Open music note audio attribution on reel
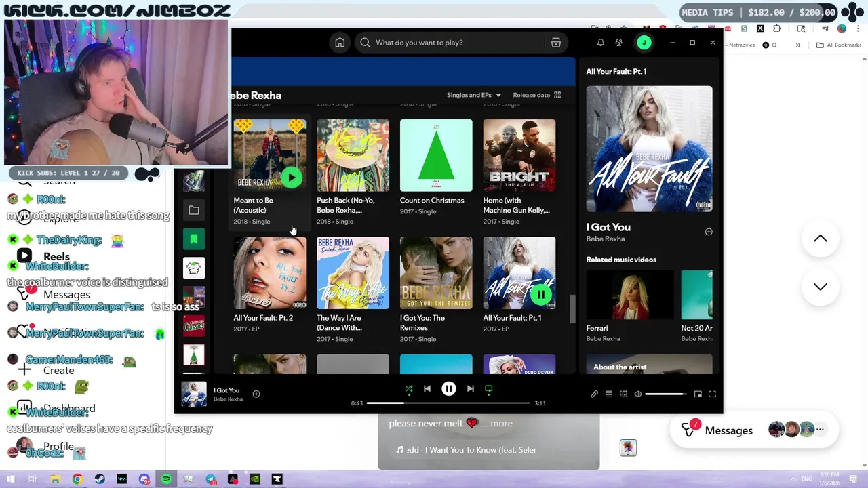This screenshot has width=868, height=488. 467,450
